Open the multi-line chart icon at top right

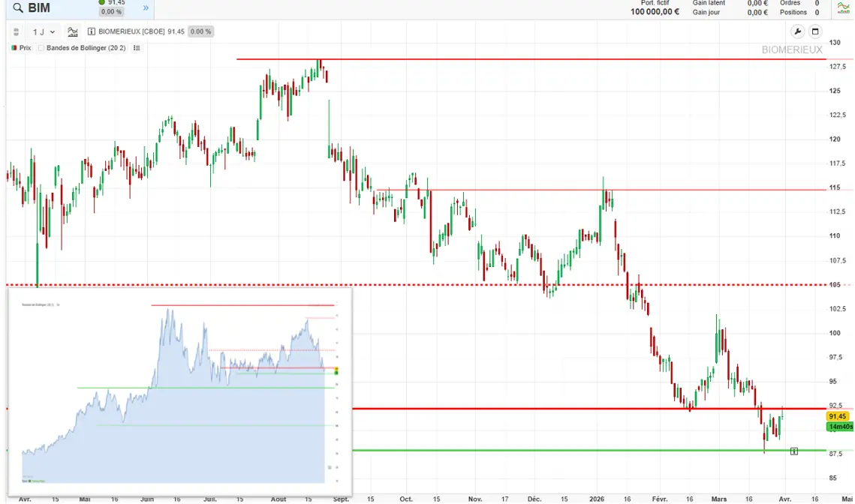click(844, 8)
